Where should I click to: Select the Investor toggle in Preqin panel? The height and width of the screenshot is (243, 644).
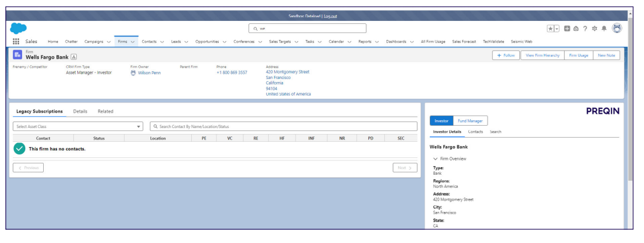[441, 120]
